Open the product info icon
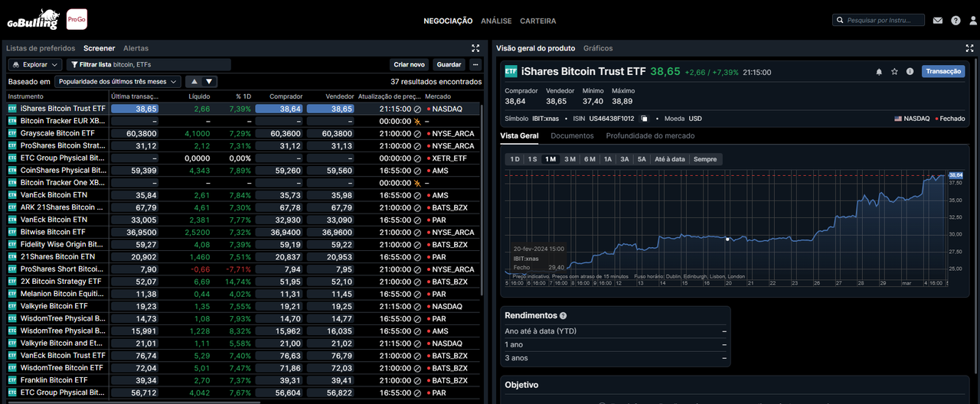Viewport: 980px width, 404px height. (x=910, y=71)
